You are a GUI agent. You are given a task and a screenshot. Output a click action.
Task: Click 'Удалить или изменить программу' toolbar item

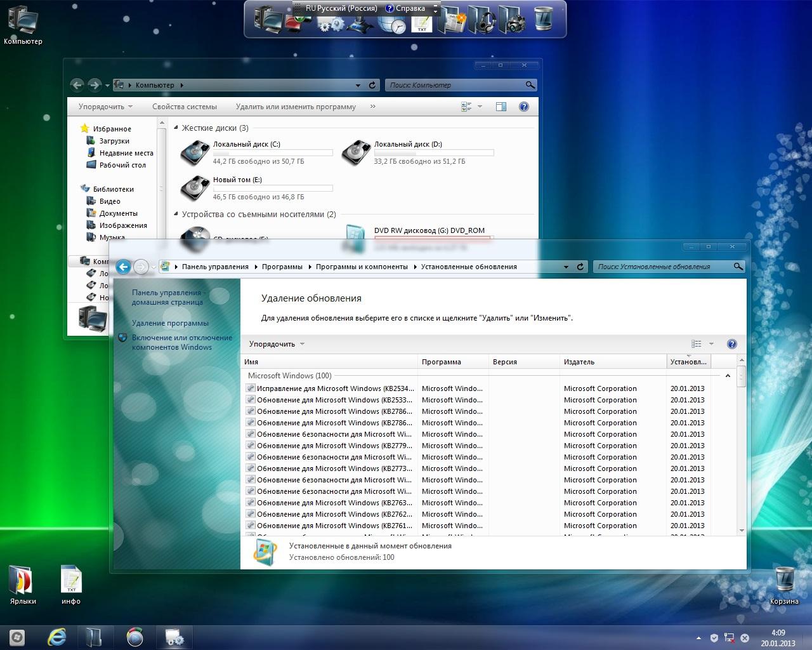pos(296,107)
